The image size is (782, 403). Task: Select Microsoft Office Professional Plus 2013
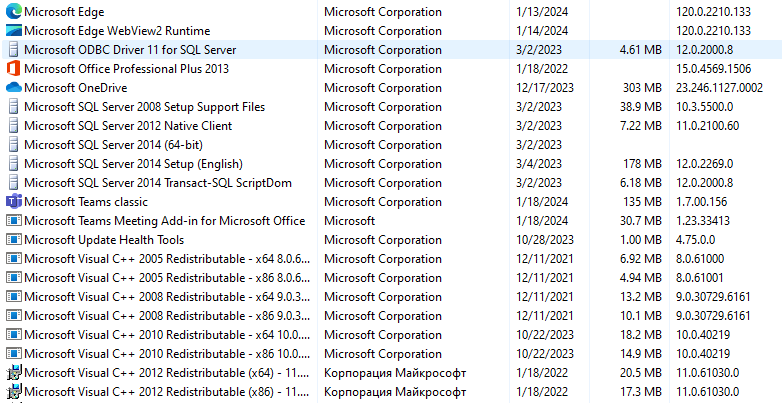[x=127, y=68]
